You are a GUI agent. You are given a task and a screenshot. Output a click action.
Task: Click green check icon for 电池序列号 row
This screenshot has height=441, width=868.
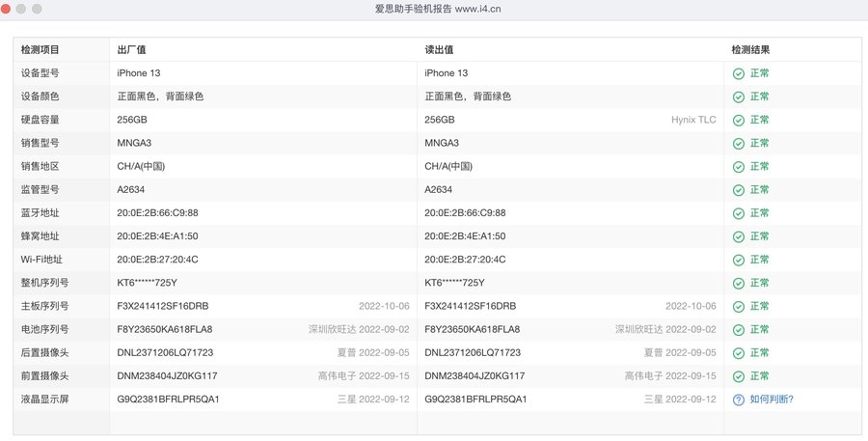[738, 330]
